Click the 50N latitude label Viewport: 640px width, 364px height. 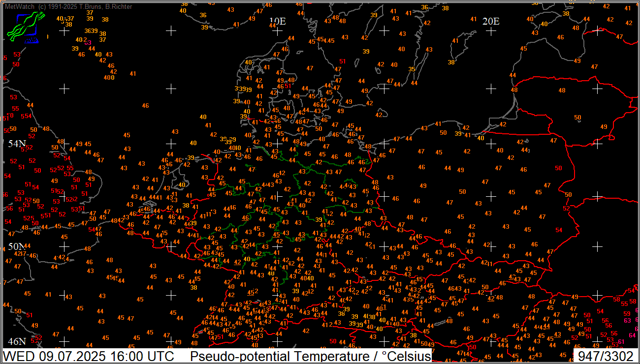pos(17,246)
